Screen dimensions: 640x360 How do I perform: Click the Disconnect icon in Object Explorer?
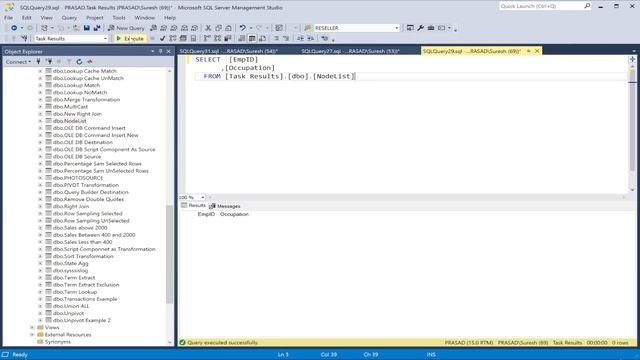(49, 62)
